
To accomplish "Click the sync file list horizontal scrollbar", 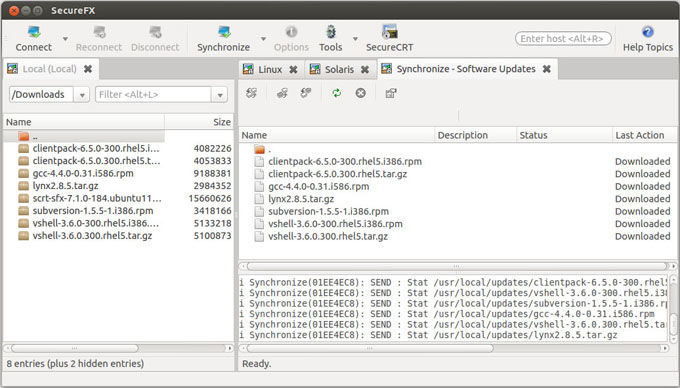I will (458, 266).
